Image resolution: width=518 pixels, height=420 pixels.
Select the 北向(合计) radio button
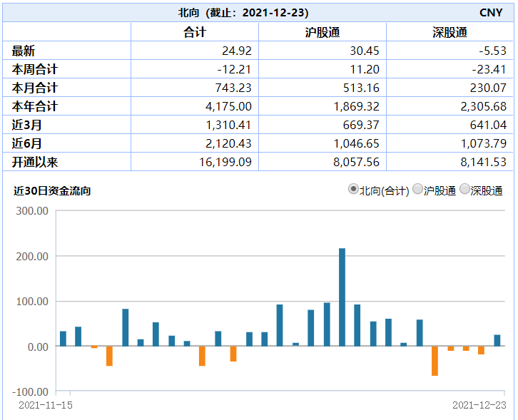pos(353,189)
